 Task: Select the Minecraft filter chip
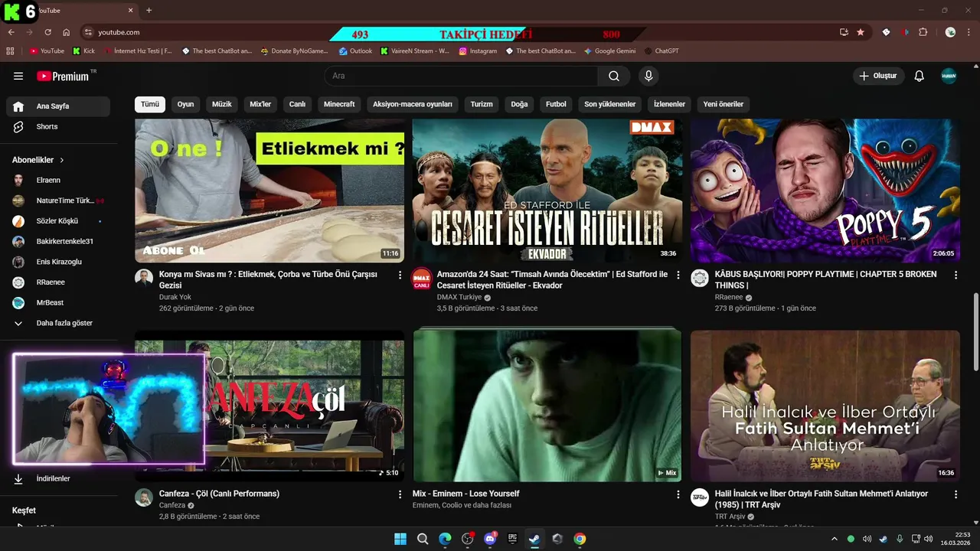[339, 104]
